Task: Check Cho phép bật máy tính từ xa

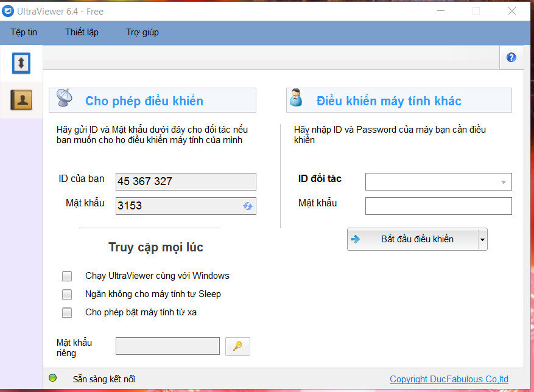Action: coord(67,312)
